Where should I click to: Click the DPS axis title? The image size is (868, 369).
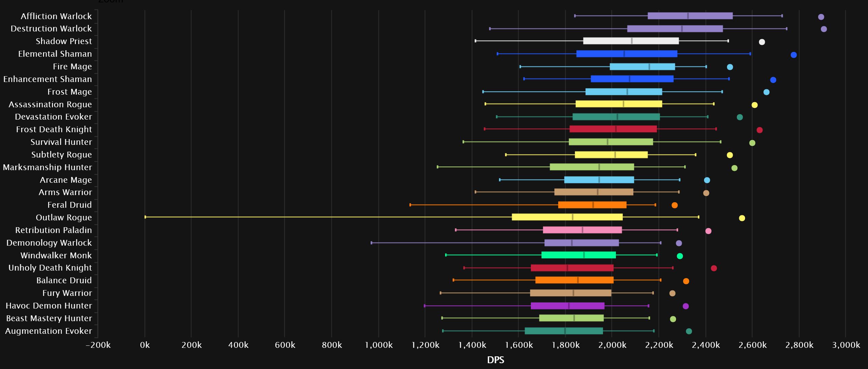[x=495, y=360]
